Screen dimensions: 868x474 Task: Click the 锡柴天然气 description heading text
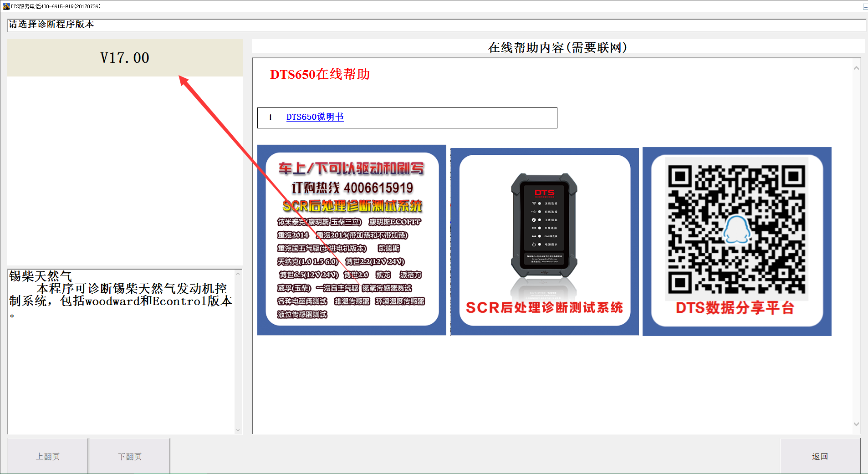click(41, 276)
